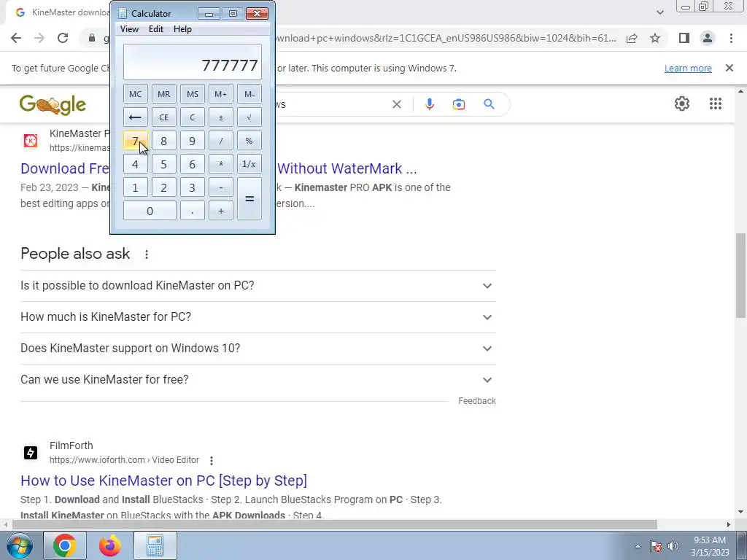
Task: Click the Calculator multiply key
Action: [x=220, y=164]
